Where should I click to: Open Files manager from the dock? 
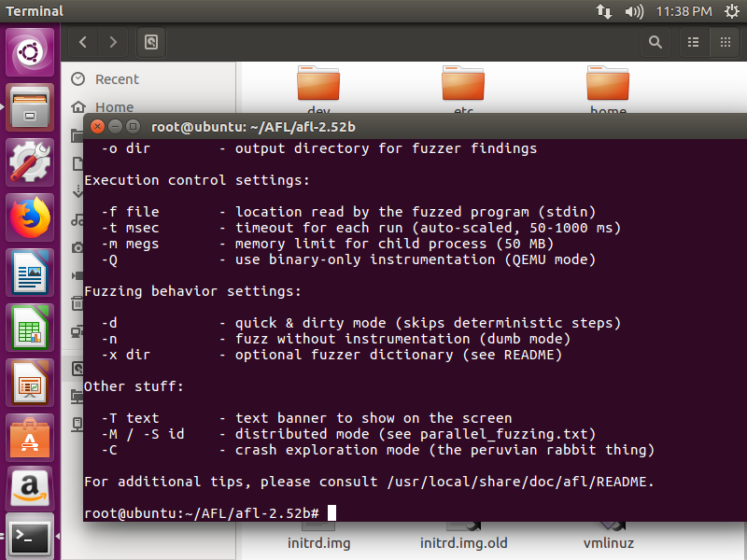[30, 107]
